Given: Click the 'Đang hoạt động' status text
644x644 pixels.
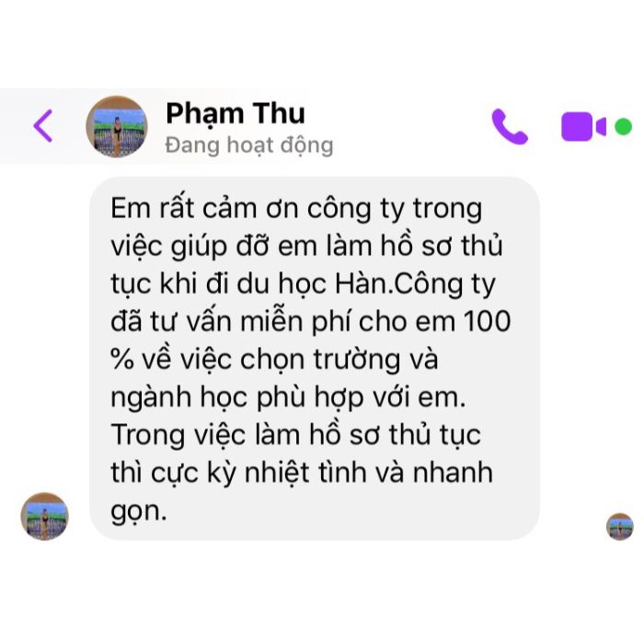Looking at the screenshot, I should click(249, 145).
